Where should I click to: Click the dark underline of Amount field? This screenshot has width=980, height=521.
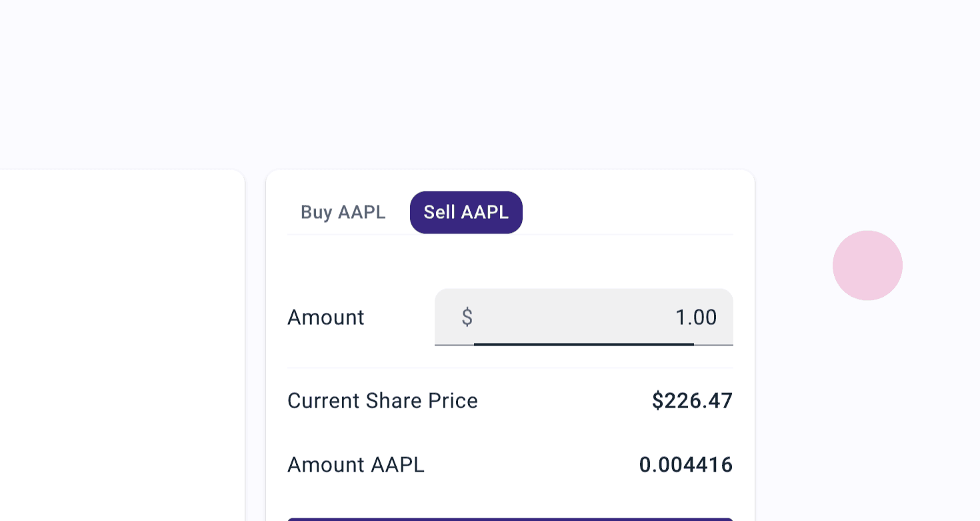pos(584,344)
